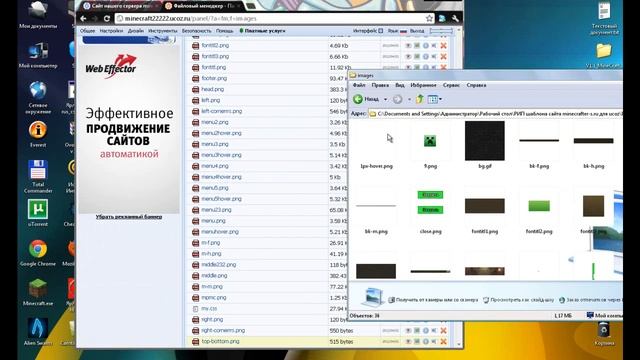
Task: Open menu23.png in file list
Action: [x=216, y=210]
